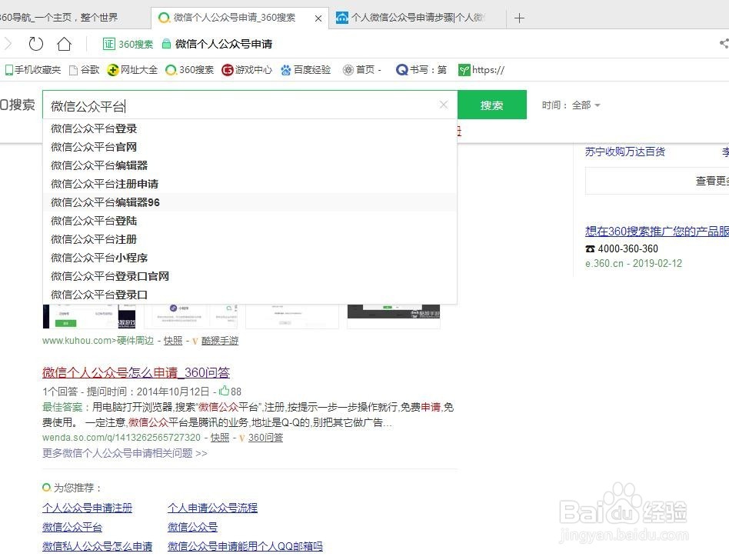Click the www.kuhou.com>硬件周边 URL

click(98, 341)
